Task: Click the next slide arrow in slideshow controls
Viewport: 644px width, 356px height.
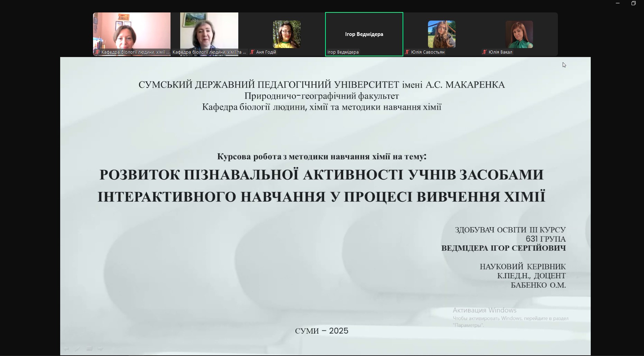Action: [x=100, y=348]
